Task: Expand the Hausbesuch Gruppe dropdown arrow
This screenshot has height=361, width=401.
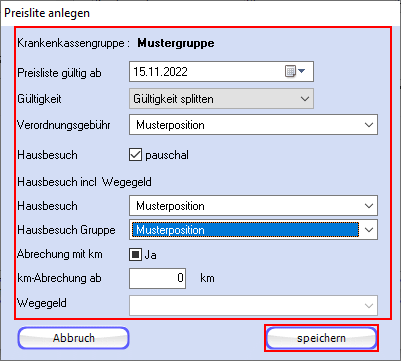Action: 368,230
